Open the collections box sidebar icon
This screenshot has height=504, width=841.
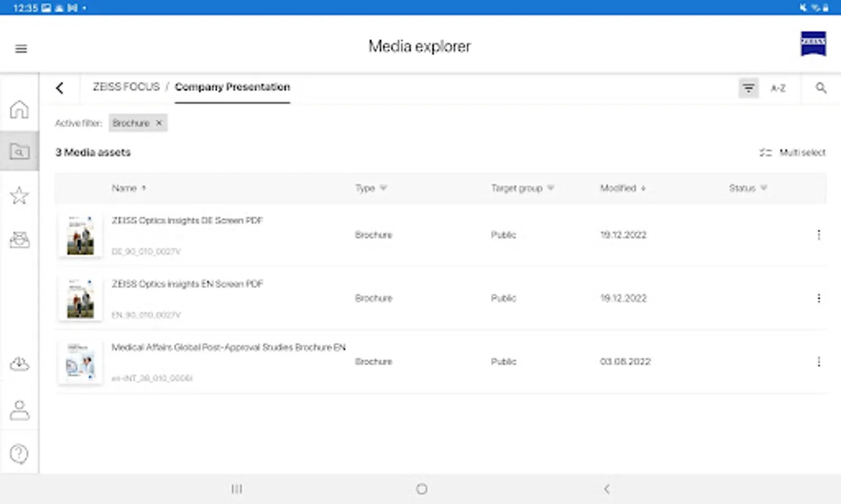tap(19, 240)
